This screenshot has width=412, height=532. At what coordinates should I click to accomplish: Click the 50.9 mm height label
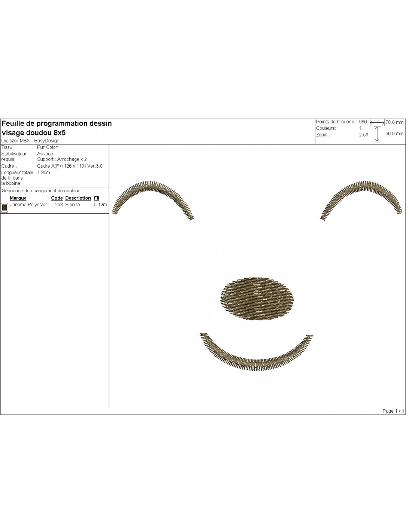pyautogui.click(x=394, y=134)
